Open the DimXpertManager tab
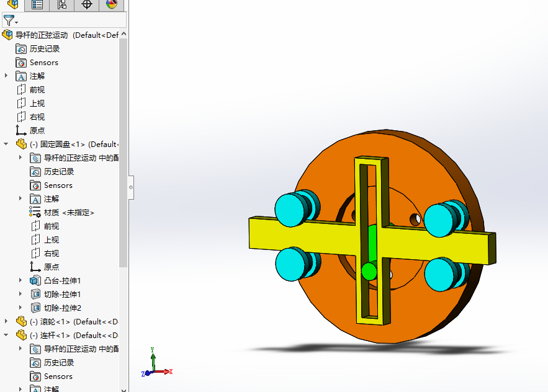548x392 pixels. point(87,4)
